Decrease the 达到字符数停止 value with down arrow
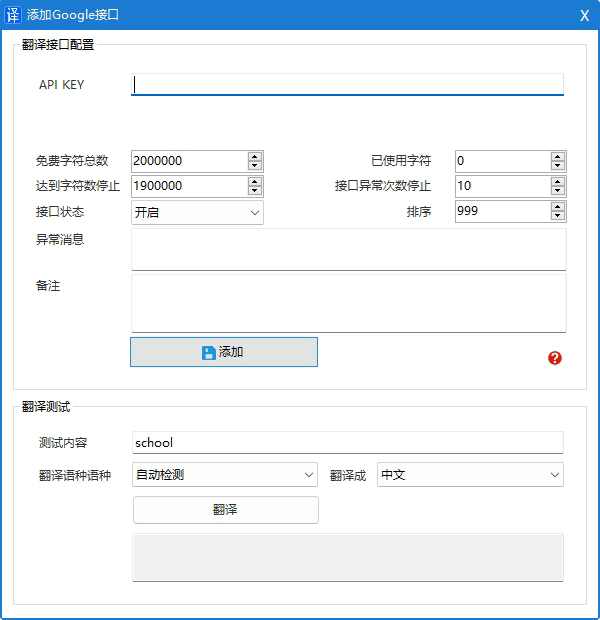Viewport: 600px width, 620px height. [255, 191]
